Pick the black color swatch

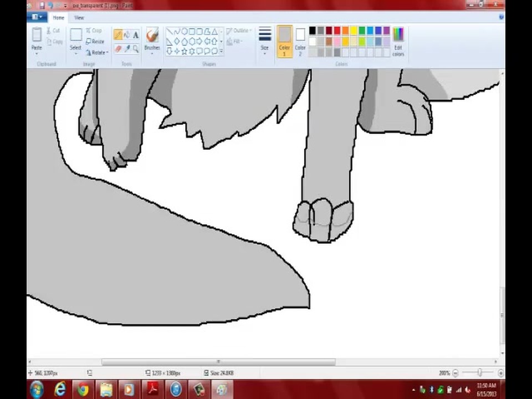pos(313,30)
